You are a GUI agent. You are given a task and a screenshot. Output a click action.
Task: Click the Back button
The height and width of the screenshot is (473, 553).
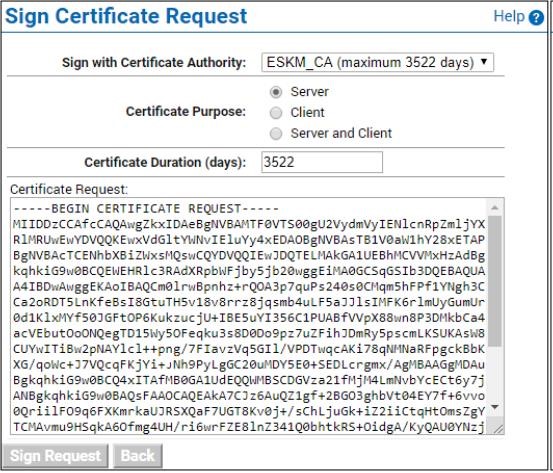coord(138,456)
